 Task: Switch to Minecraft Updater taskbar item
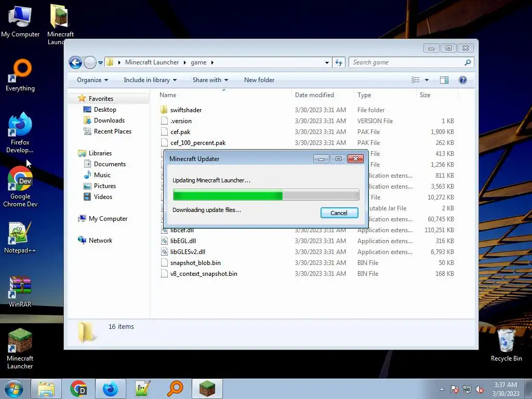(207, 389)
